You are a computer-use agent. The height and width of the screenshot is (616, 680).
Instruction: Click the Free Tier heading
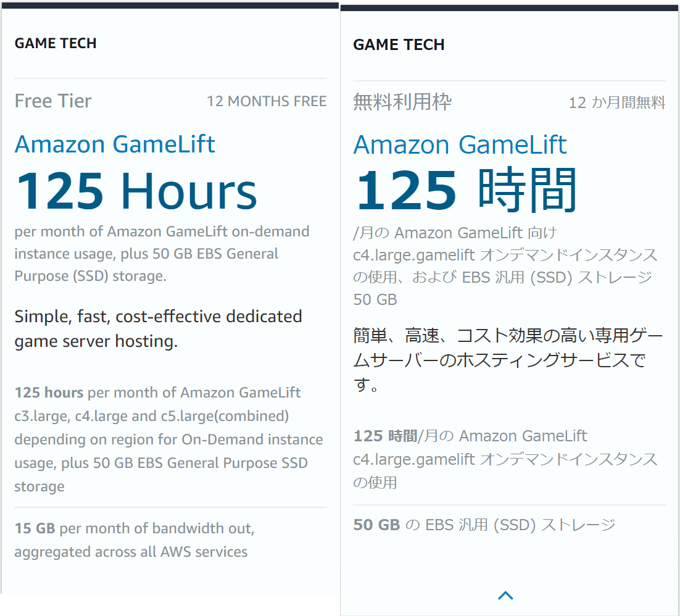52,101
